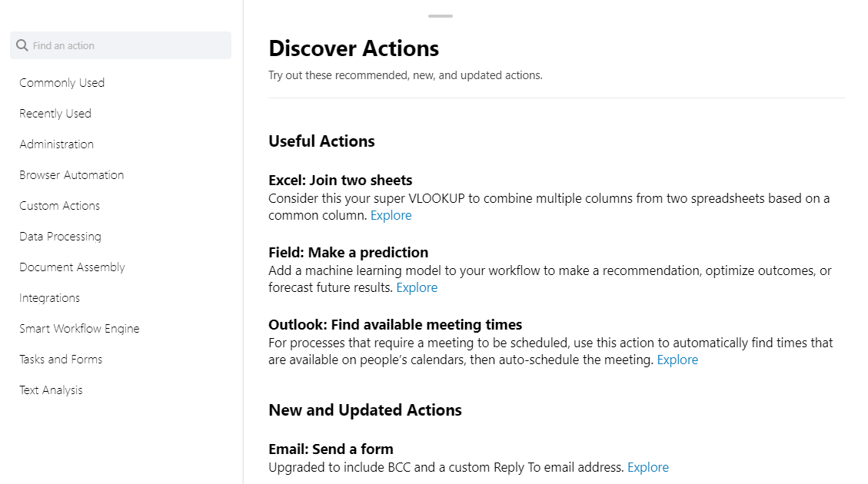Select Smart Workflow Engine category
Image resolution: width=868 pixels, height=484 pixels.
click(x=79, y=329)
